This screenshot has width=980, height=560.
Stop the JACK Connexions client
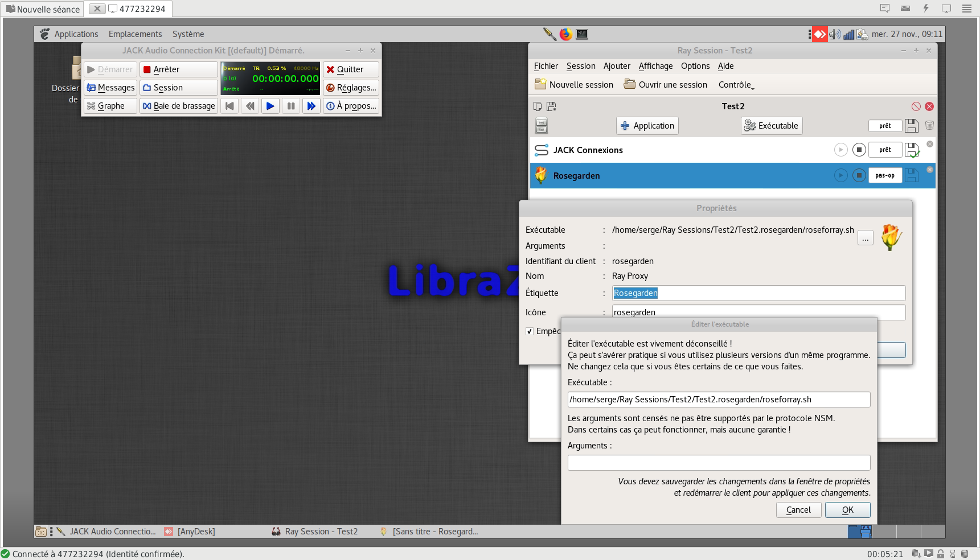(859, 150)
